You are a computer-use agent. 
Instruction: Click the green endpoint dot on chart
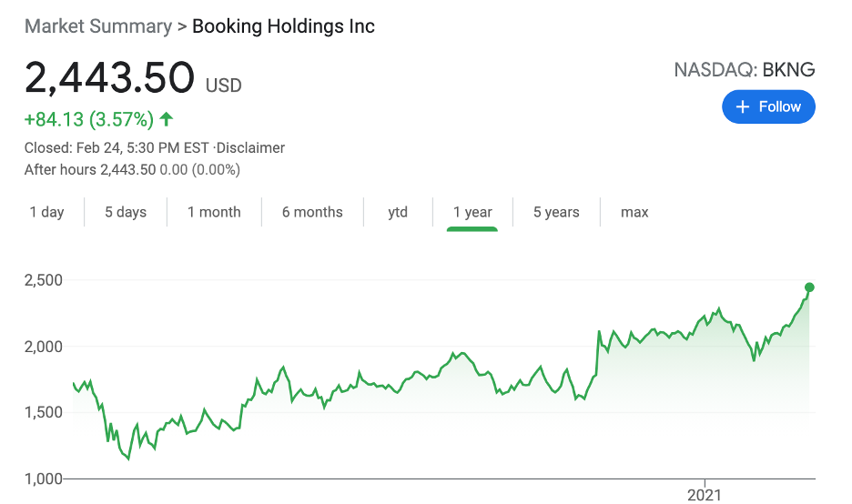point(809,287)
